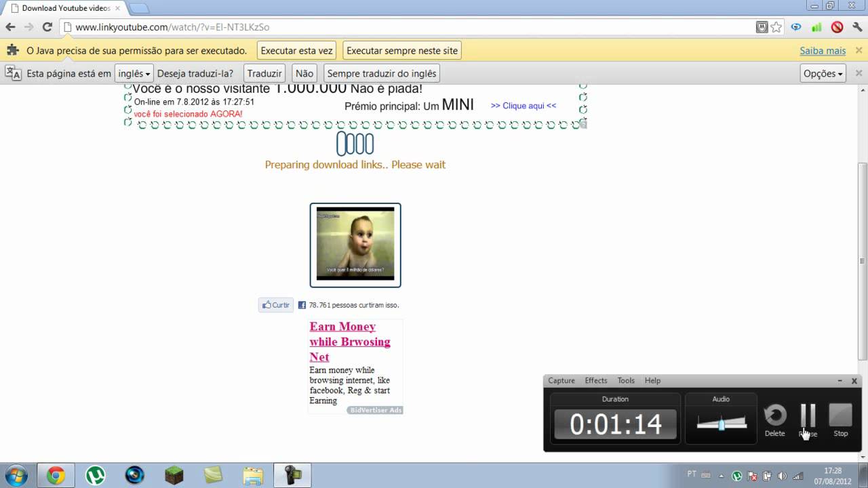Bookmark this page with the star
Image resolution: width=868 pixels, height=488 pixels.
[776, 27]
